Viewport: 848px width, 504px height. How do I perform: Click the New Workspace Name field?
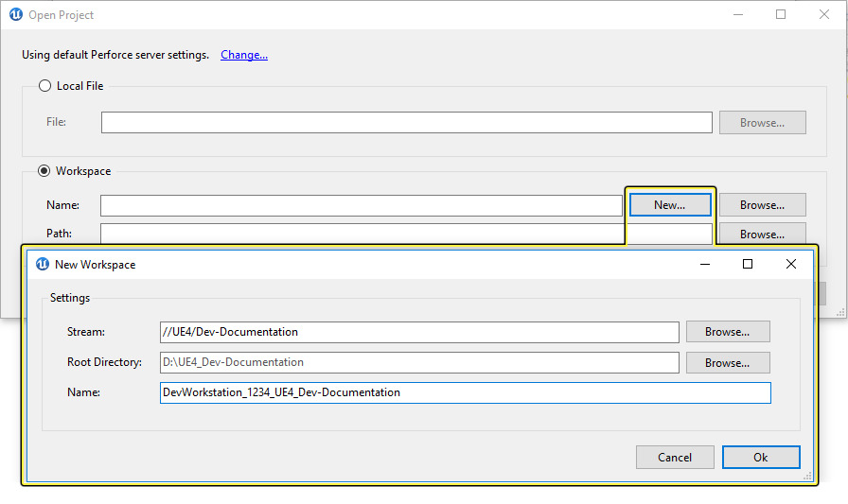click(465, 392)
